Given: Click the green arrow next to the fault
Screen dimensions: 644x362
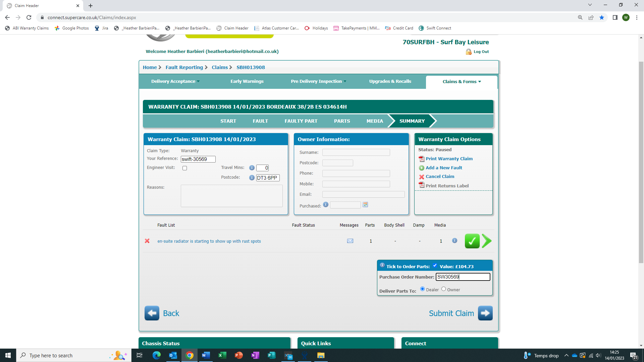Looking at the screenshot, I should point(487,241).
